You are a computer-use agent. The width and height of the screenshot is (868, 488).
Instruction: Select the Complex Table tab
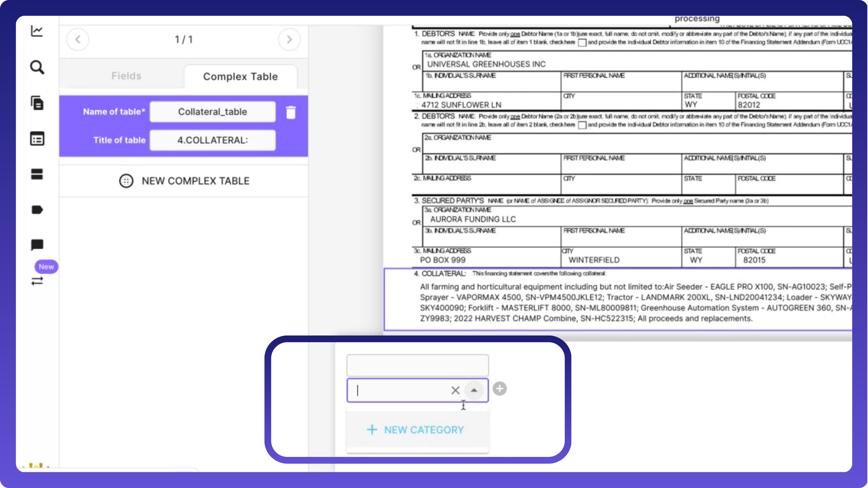click(x=240, y=77)
